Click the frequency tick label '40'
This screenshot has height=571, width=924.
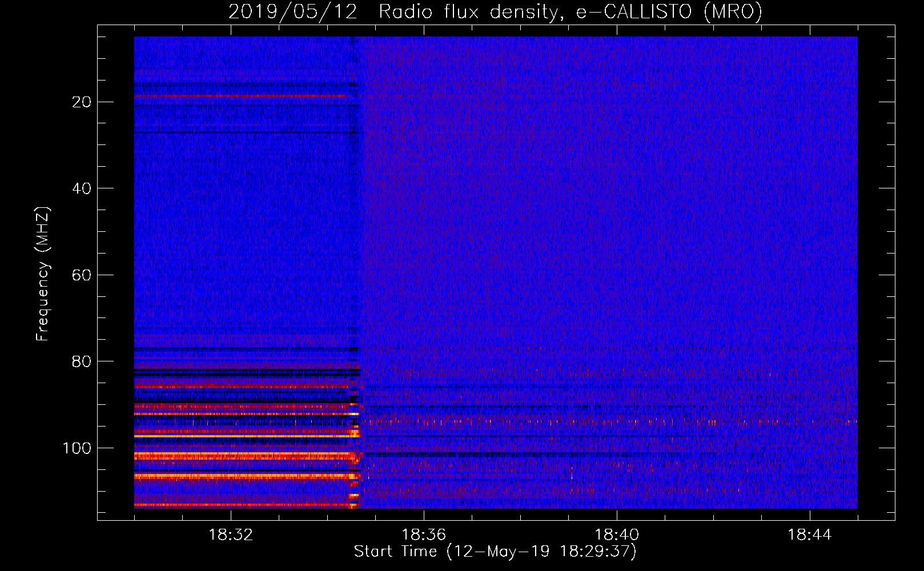click(82, 188)
